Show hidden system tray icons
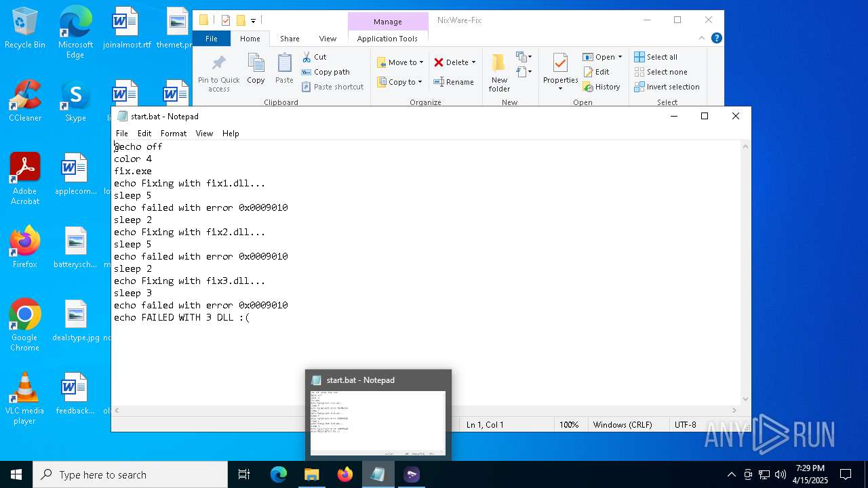Screen dimensions: 868x488 pos(731,474)
